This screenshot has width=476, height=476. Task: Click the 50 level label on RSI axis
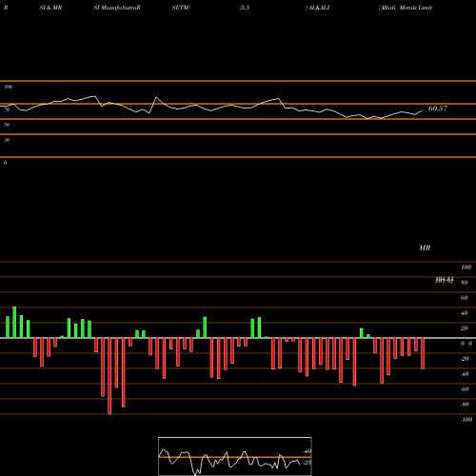(7, 125)
